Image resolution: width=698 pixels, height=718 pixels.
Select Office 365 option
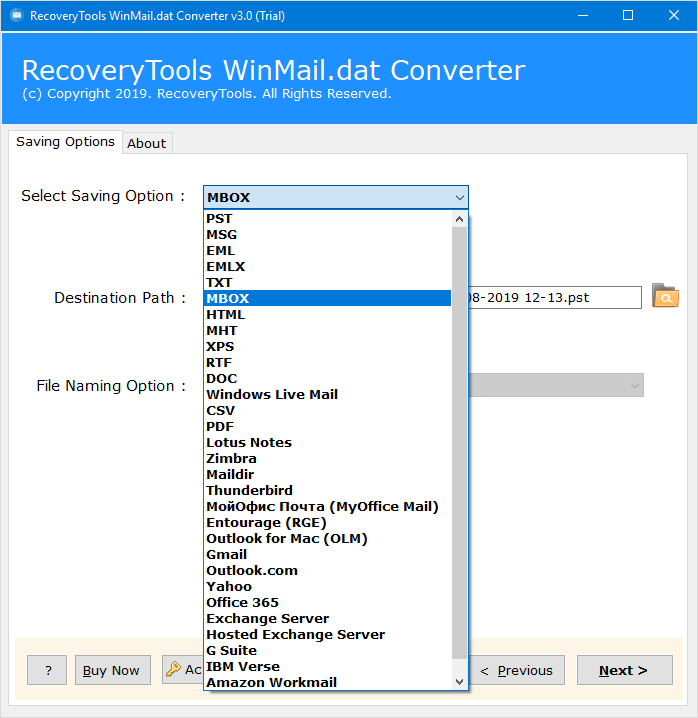[x=327, y=603]
